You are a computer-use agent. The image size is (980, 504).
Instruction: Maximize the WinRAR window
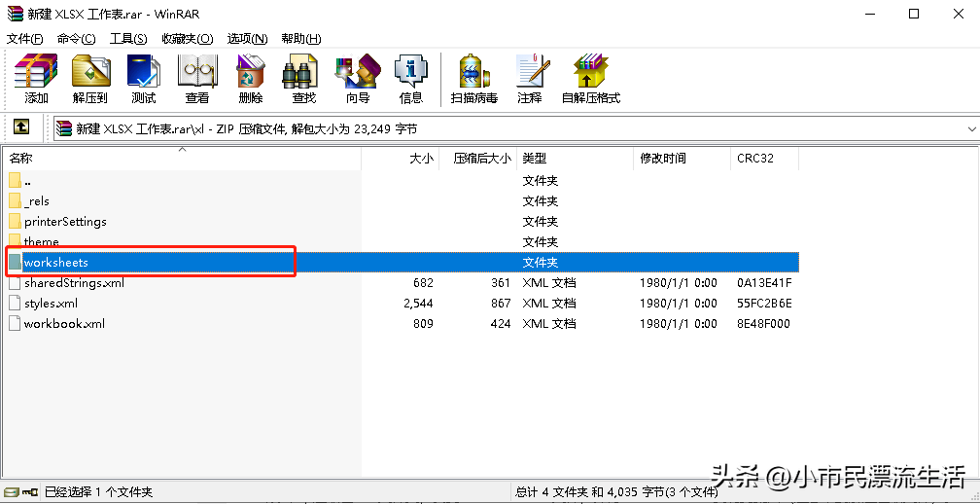[x=914, y=14]
